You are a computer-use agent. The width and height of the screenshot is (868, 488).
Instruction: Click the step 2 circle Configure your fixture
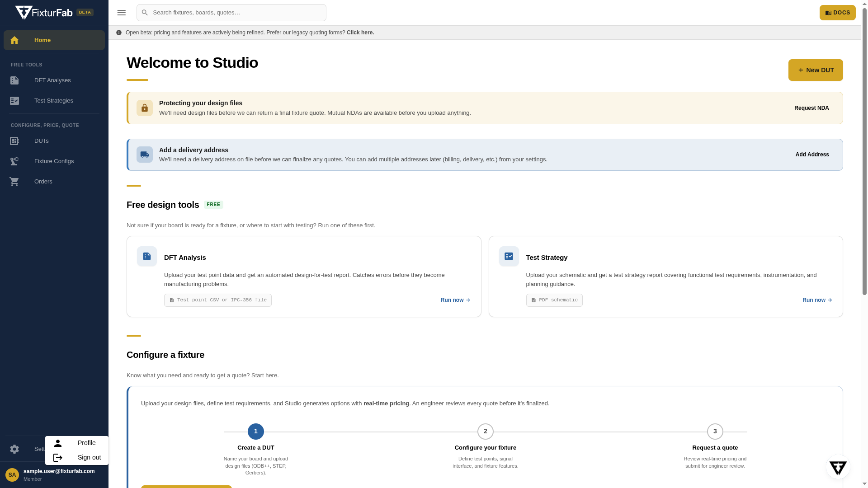point(486,432)
